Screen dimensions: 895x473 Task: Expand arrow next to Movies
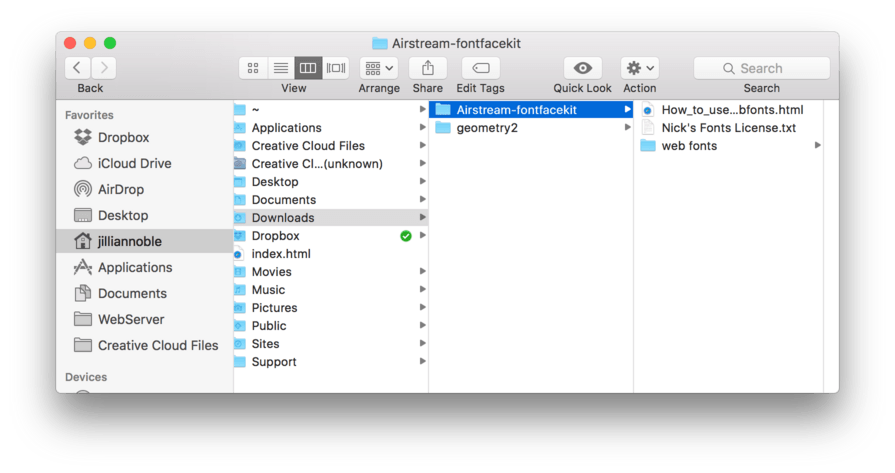422,271
